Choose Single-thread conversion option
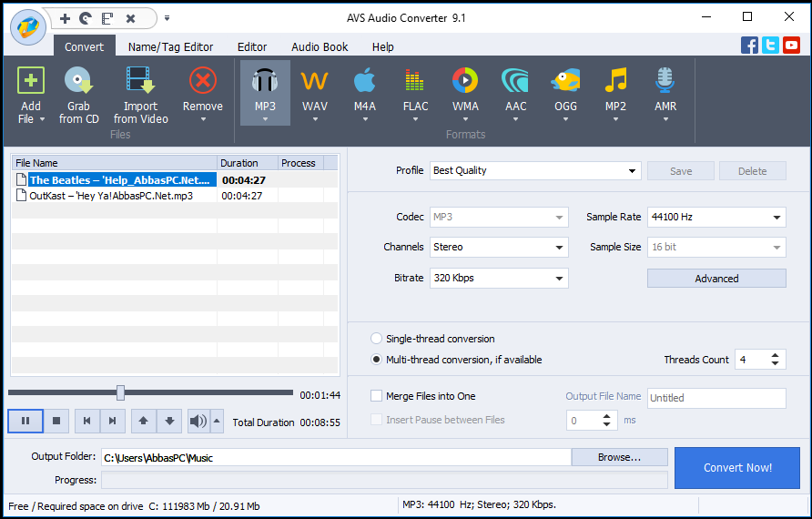The height and width of the screenshot is (519, 812). [x=377, y=339]
